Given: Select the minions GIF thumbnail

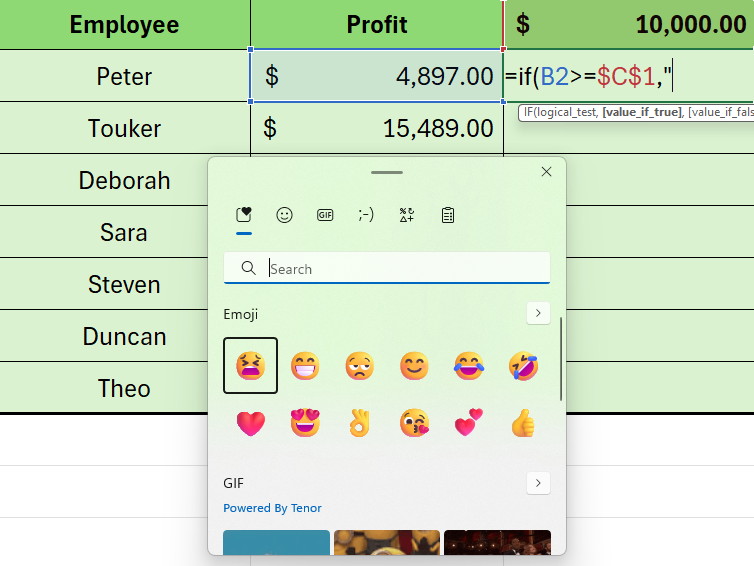Looking at the screenshot, I should pyautogui.click(x=387, y=542).
